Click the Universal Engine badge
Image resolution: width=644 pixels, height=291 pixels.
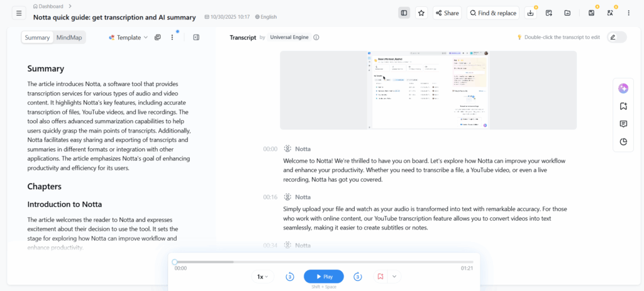click(x=289, y=37)
